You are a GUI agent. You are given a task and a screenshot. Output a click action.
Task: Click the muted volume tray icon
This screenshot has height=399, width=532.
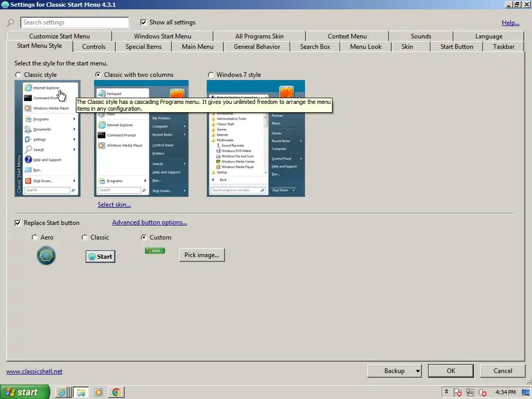pos(483,392)
